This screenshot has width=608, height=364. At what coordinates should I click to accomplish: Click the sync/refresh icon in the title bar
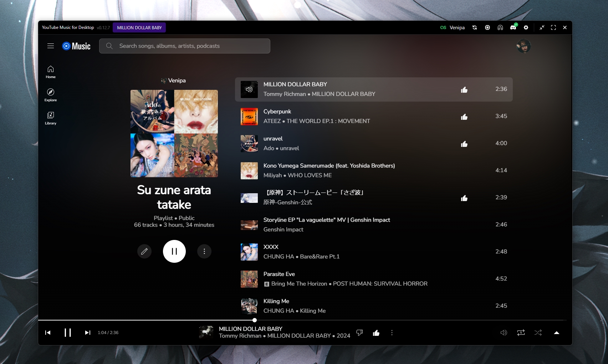point(474,27)
